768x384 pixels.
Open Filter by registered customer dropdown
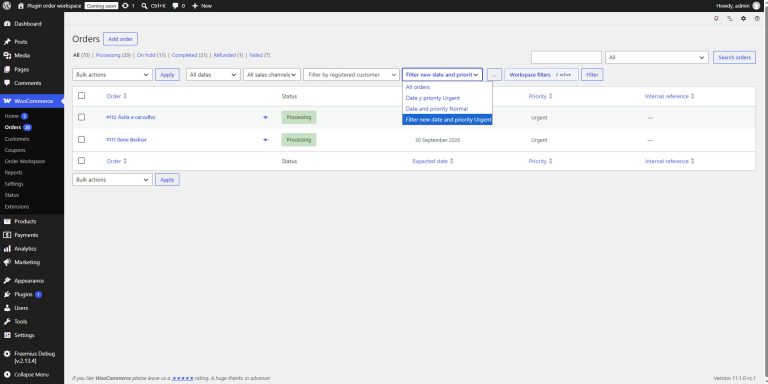coord(352,74)
